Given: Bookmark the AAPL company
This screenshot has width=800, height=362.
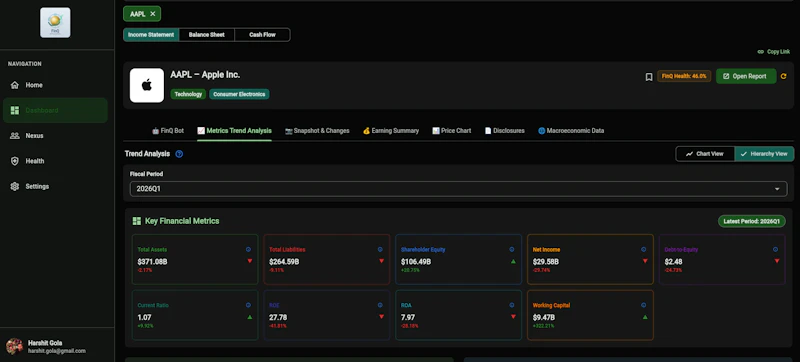Looking at the screenshot, I should pos(649,76).
